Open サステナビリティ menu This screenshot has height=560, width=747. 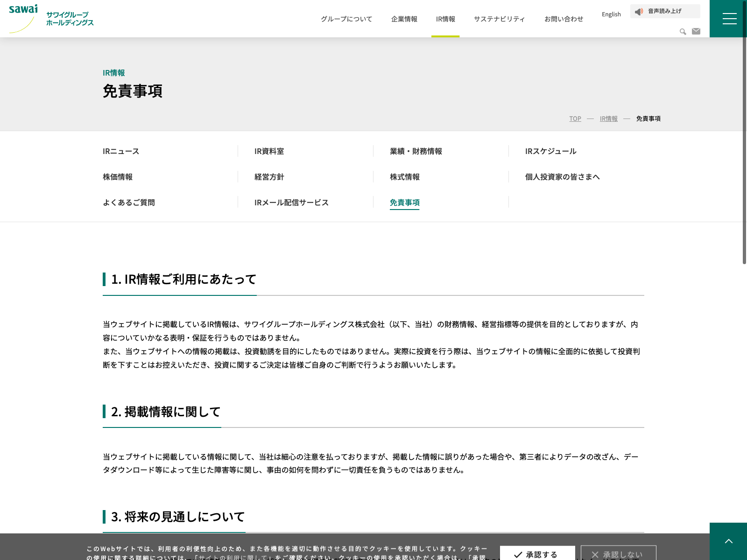click(500, 19)
